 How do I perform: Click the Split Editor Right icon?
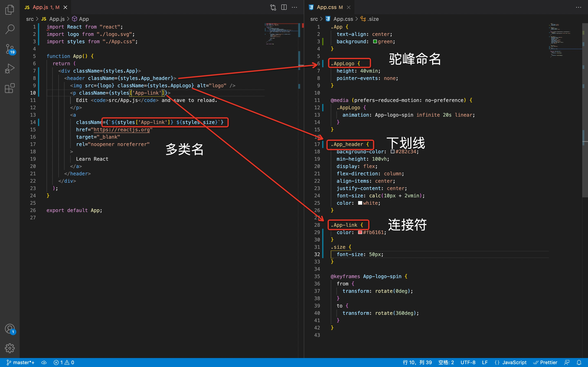click(x=284, y=7)
